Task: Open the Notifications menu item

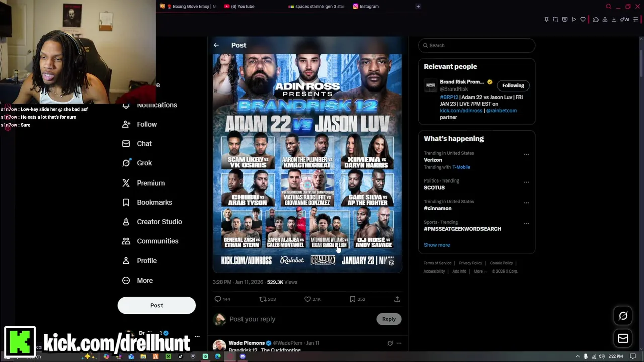Action: pyautogui.click(x=151, y=105)
